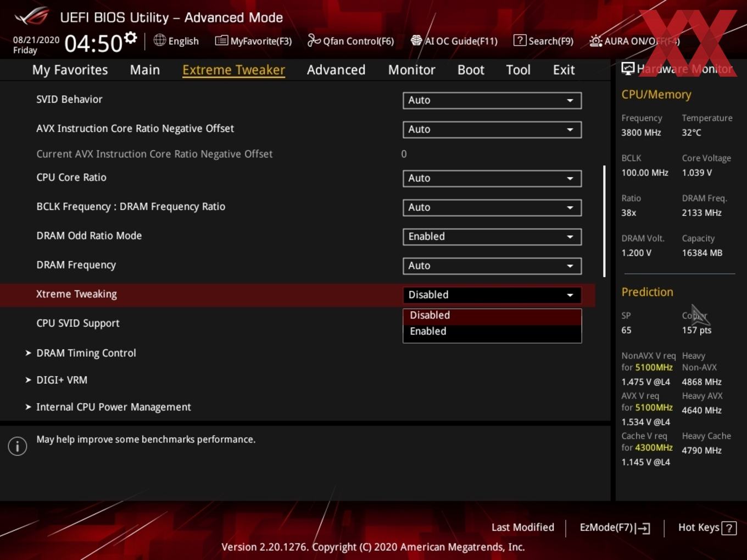Image resolution: width=747 pixels, height=560 pixels.
Task: Go to the Exit tab
Action: click(564, 70)
